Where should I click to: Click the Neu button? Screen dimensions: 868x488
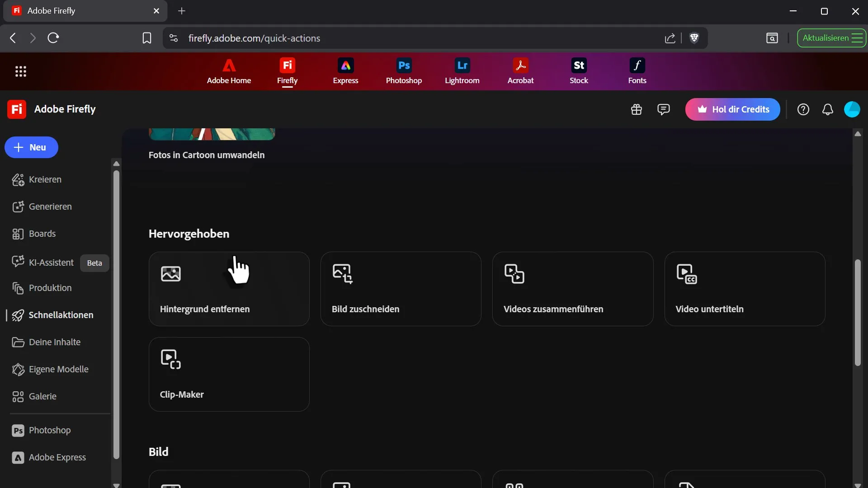tap(31, 147)
